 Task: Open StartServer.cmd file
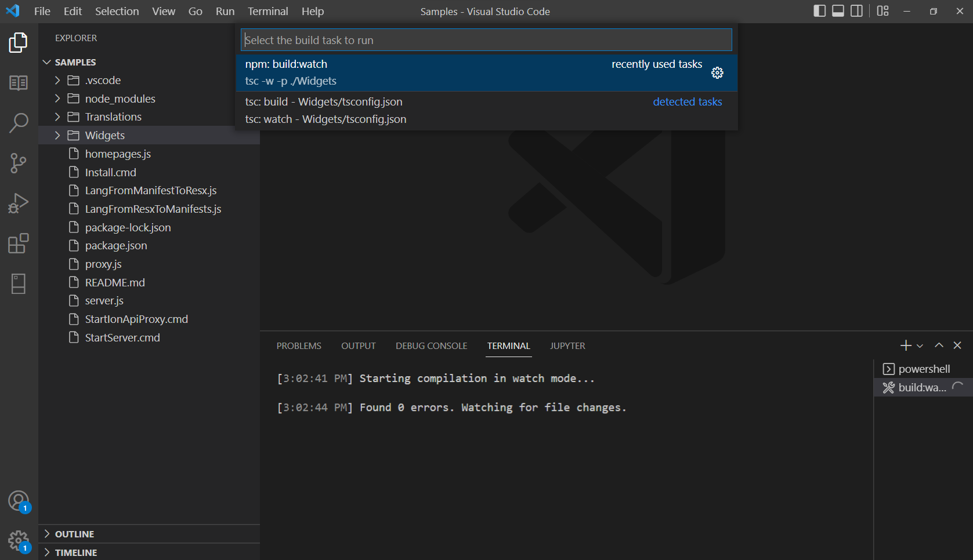(149, 337)
